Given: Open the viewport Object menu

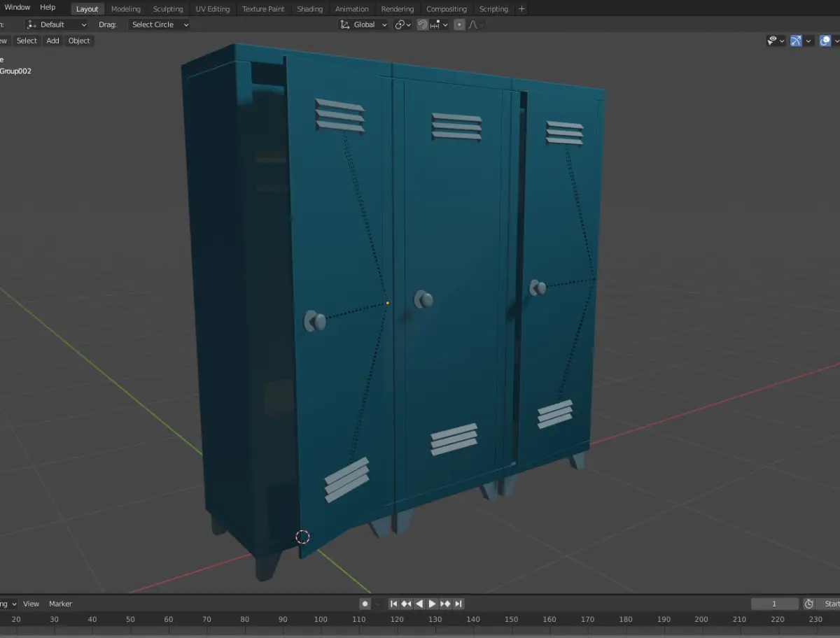Looking at the screenshot, I should click(x=79, y=41).
